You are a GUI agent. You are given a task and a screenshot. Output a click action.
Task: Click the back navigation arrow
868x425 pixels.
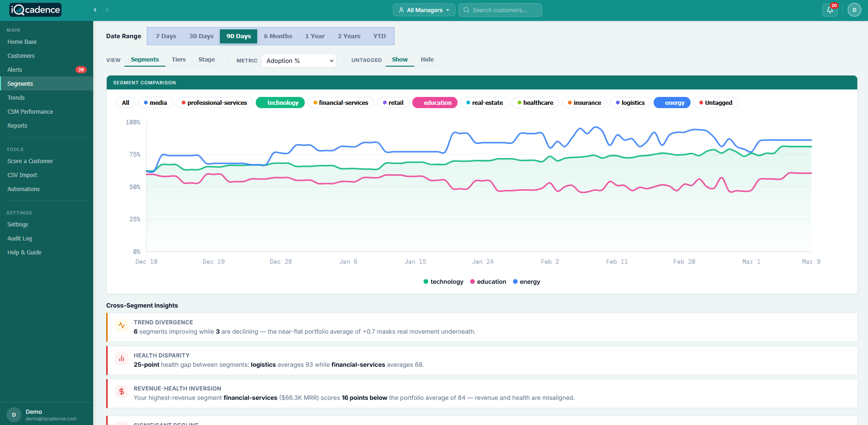pyautogui.click(x=95, y=9)
